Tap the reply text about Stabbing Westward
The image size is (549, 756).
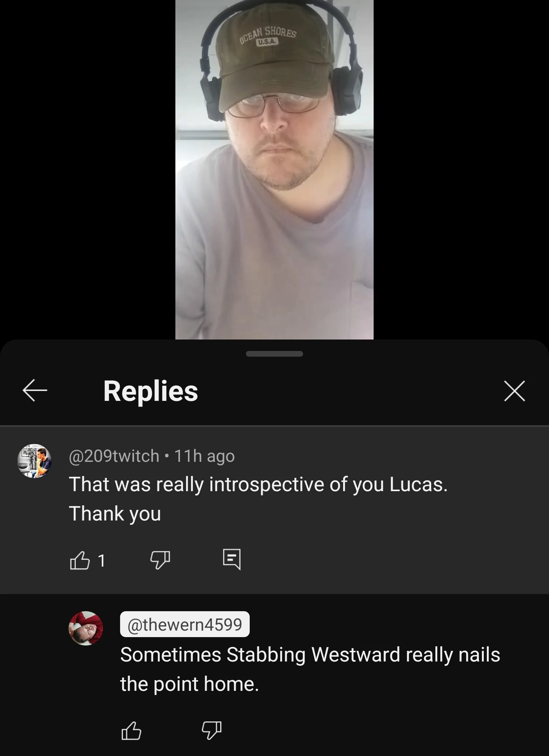tap(310, 669)
